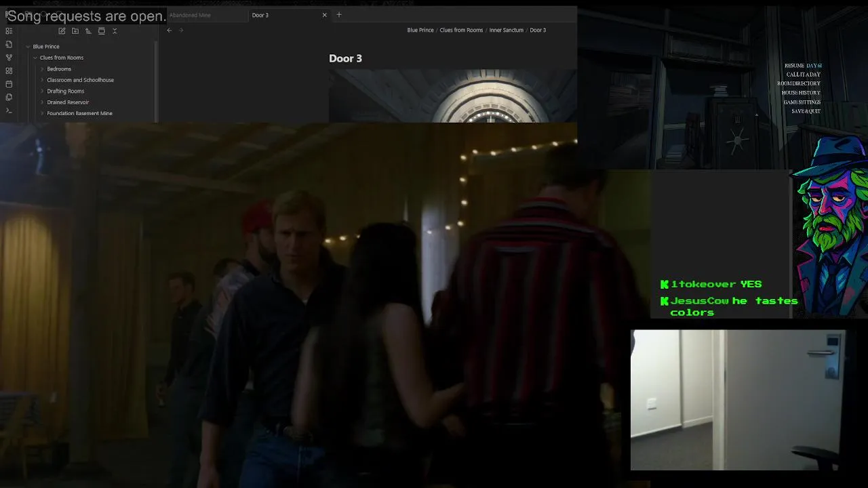Screen dimensions: 868x488
Task: Click the green-bearded streamer avatar
Action: (x=831, y=225)
